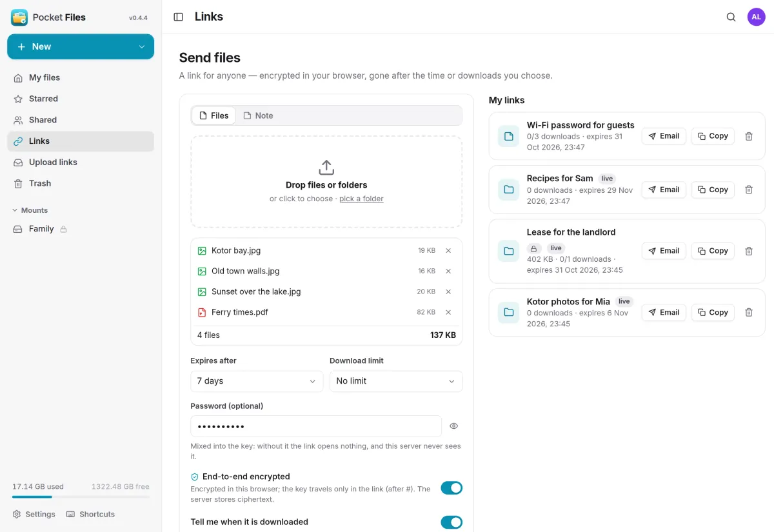Screen dimensions: 774x532
Task: Open the AL user avatar menu
Action: pos(756,17)
